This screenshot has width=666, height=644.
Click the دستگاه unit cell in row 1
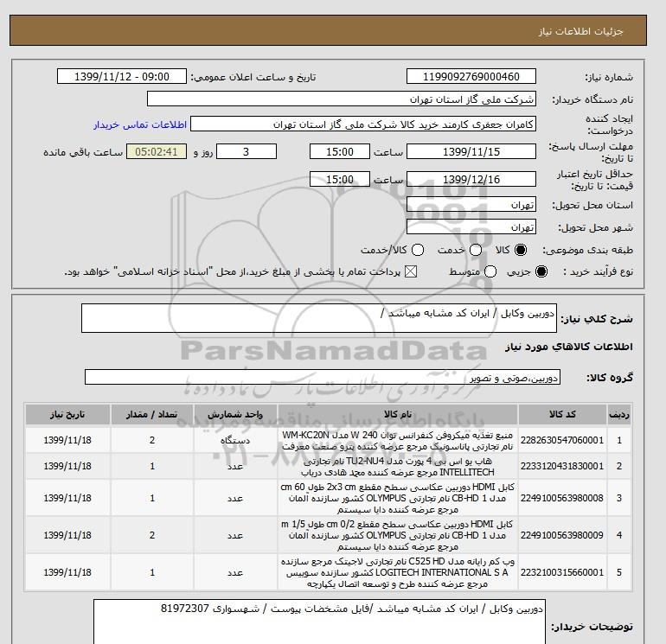[235, 440]
